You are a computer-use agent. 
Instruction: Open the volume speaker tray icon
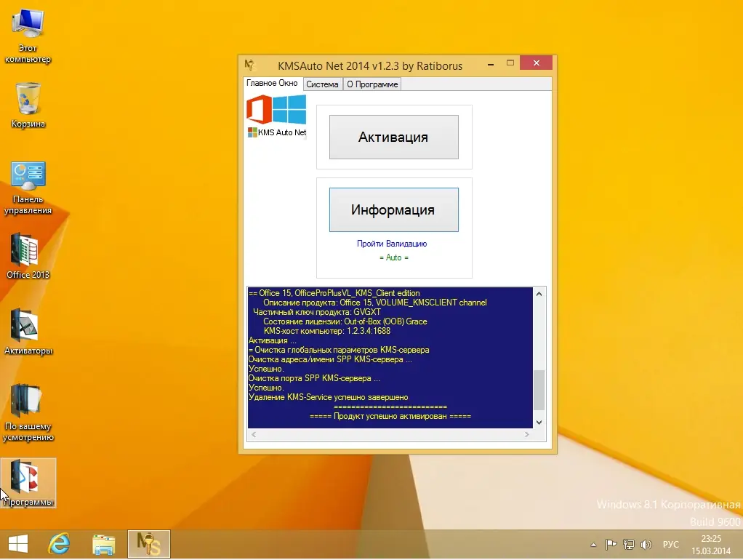pos(646,544)
